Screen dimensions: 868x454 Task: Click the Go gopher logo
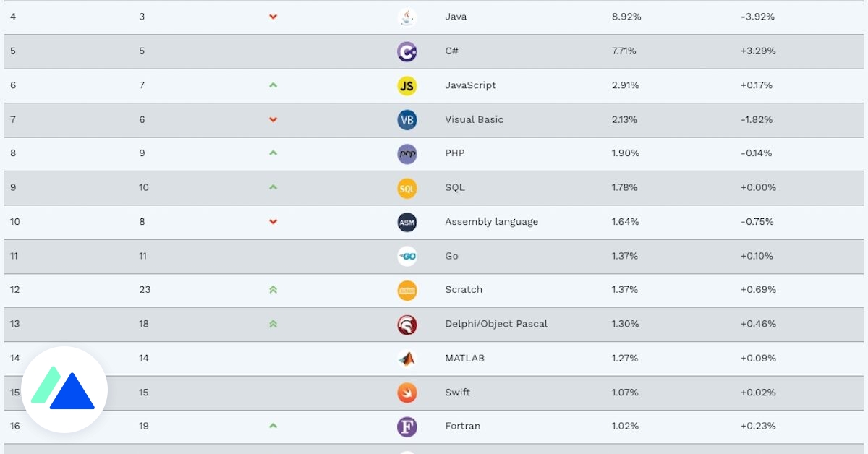[x=407, y=256]
